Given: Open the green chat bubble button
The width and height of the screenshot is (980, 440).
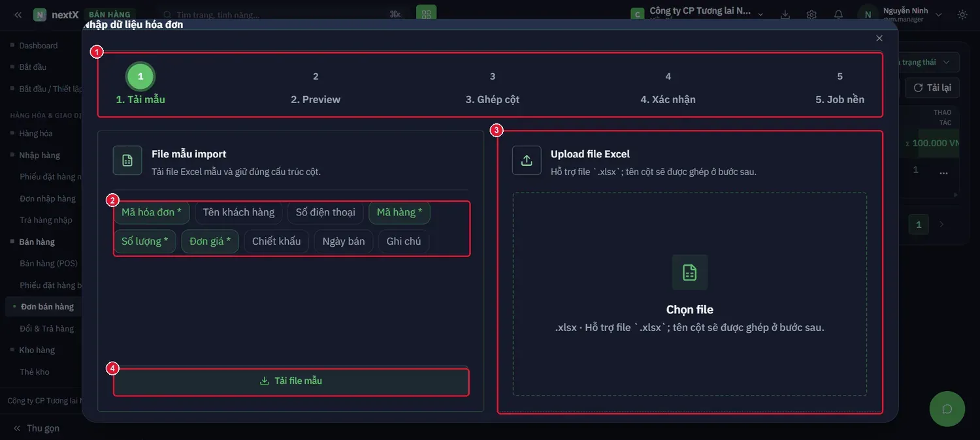Looking at the screenshot, I should click(x=947, y=409).
